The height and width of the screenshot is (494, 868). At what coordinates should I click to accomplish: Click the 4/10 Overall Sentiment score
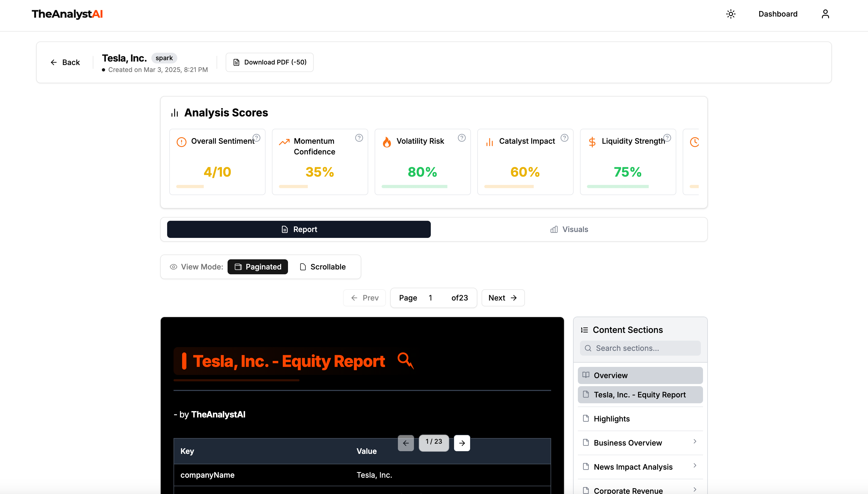[x=217, y=172]
